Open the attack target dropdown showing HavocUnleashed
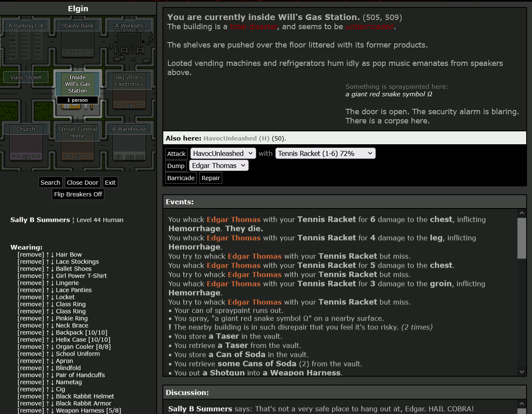Image resolution: width=532 pixels, height=414 pixels. pyautogui.click(x=223, y=153)
